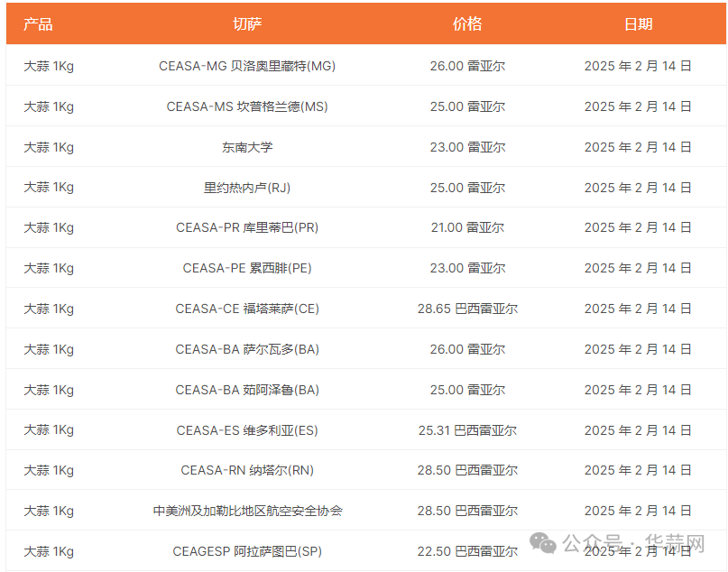This screenshot has height=572, width=728.
Task: Click 大蒜 1Kg in the 萨尔瓦多(BA) row
Action: [49, 349]
